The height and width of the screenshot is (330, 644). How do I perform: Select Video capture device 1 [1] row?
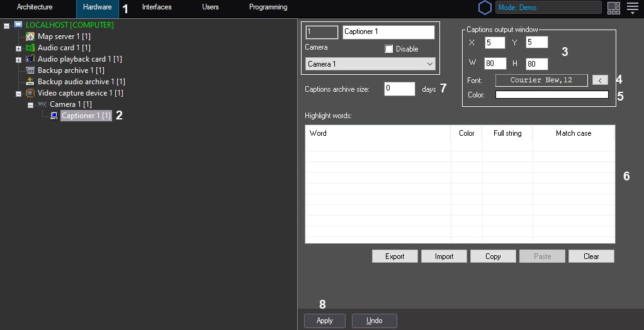coord(80,93)
